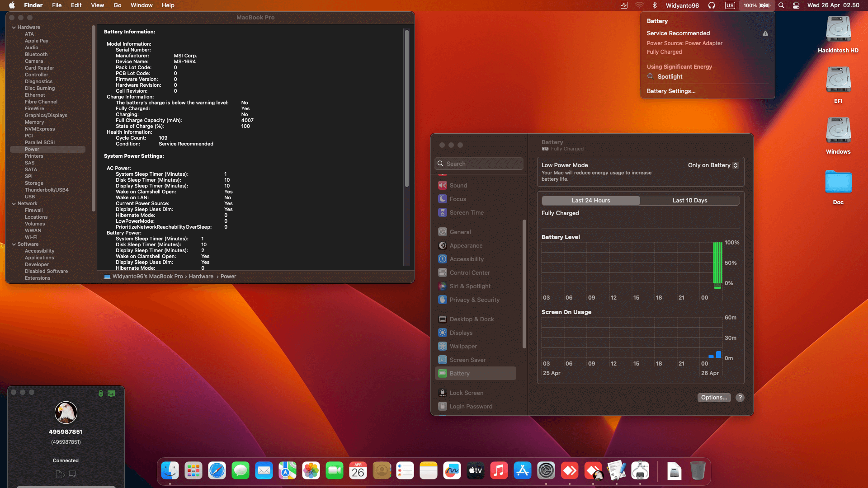Image resolution: width=868 pixels, height=488 pixels.
Task: Click the chat bubble icon in AnyDesk window
Action: pyautogui.click(x=72, y=474)
